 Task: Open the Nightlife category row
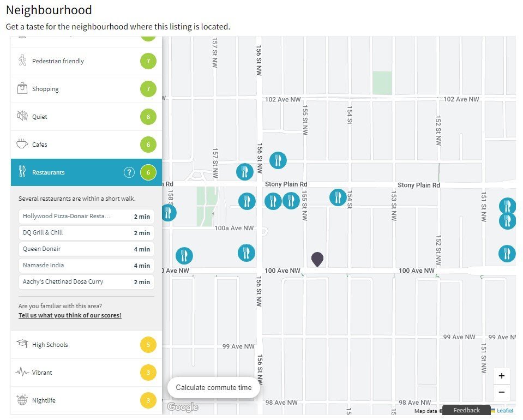(86, 400)
